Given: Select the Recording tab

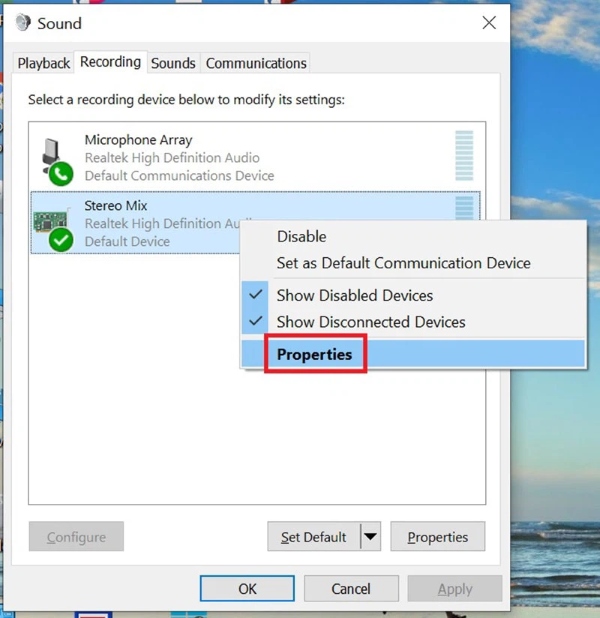Looking at the screenshot, I should 110,62.
